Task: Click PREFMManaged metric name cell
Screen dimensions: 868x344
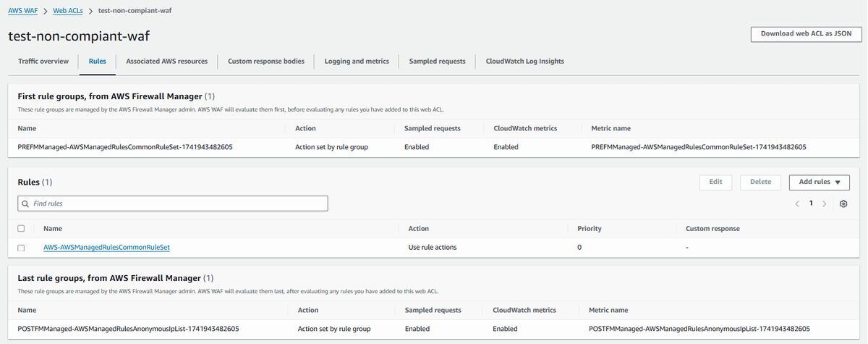Action: pos(699,147)
